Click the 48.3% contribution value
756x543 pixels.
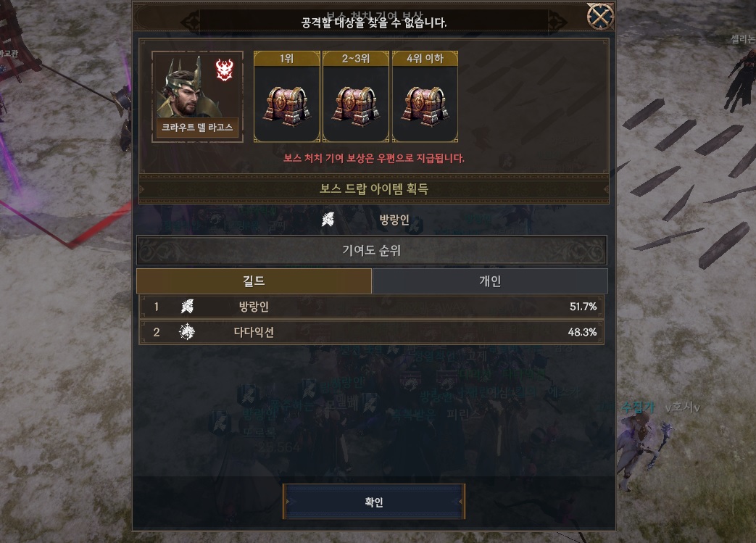pyautogui.click(x=583, y=332)
